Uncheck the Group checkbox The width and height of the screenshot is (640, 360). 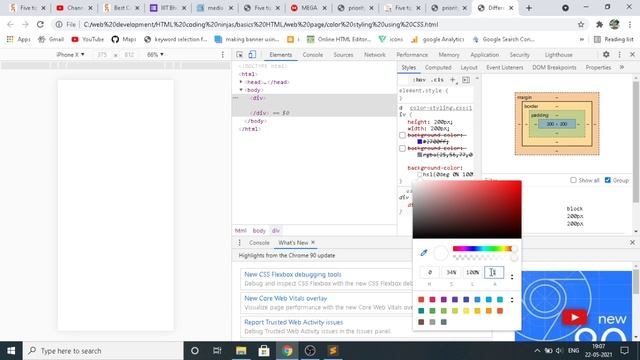607,180
